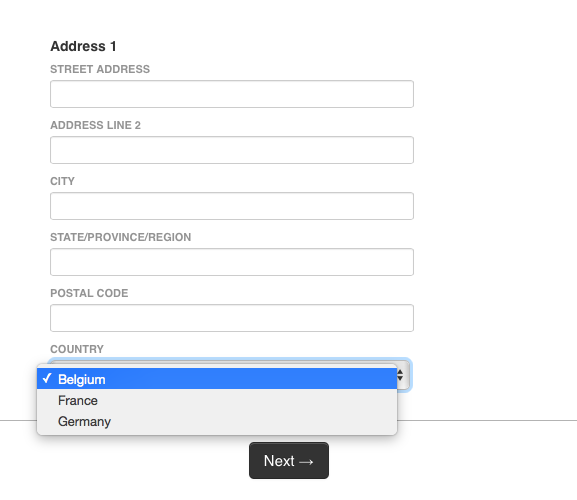Click the Street Address input field
577x500 pixels.
pos(232,94)
